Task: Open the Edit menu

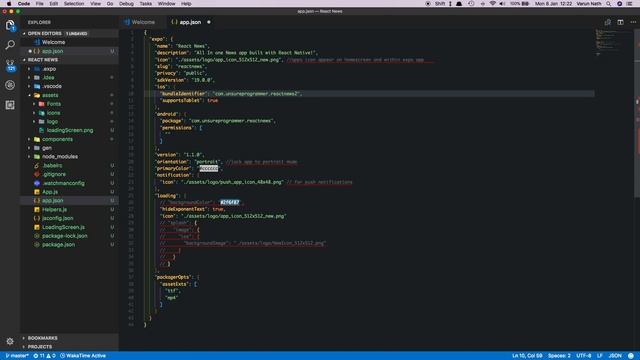Action: click(53, 4)
